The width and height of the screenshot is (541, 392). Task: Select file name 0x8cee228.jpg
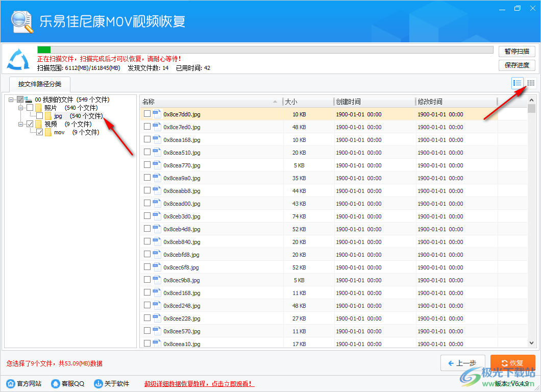coord(182,318)
